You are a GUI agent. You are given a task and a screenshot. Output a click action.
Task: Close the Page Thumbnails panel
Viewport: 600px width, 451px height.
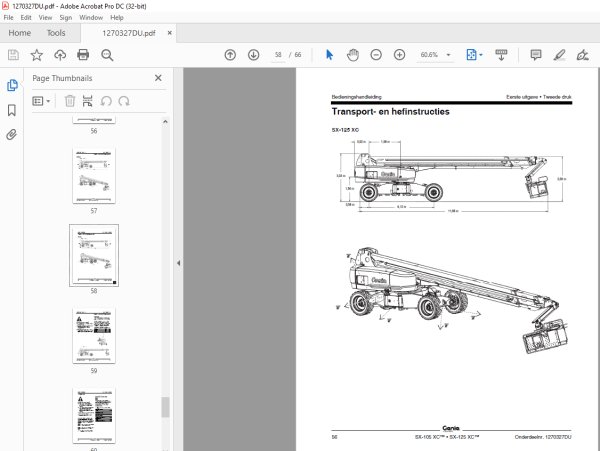coord(158,78)
